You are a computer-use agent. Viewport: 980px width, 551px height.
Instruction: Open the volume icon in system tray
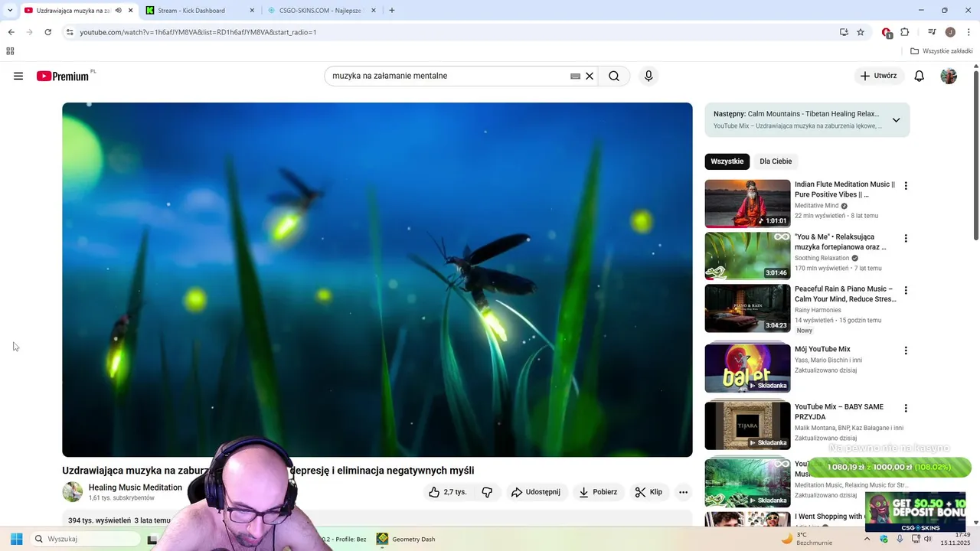(x=928, y=539)
